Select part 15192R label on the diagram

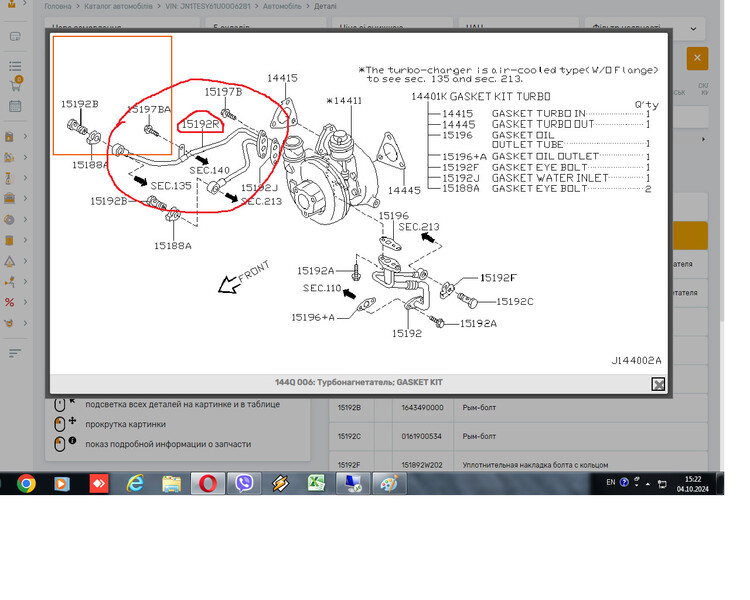tap(199, 125)
